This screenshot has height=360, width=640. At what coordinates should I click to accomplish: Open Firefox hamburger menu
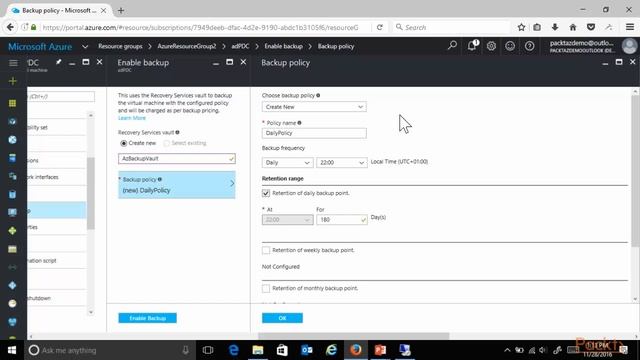630,27
